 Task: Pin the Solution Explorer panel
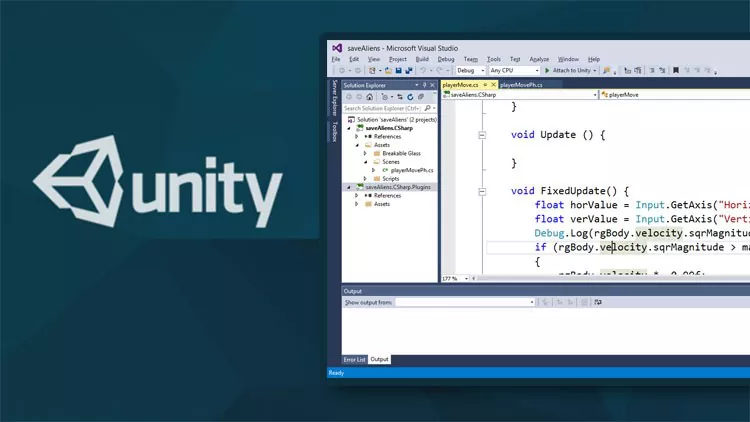click(426, 86)
